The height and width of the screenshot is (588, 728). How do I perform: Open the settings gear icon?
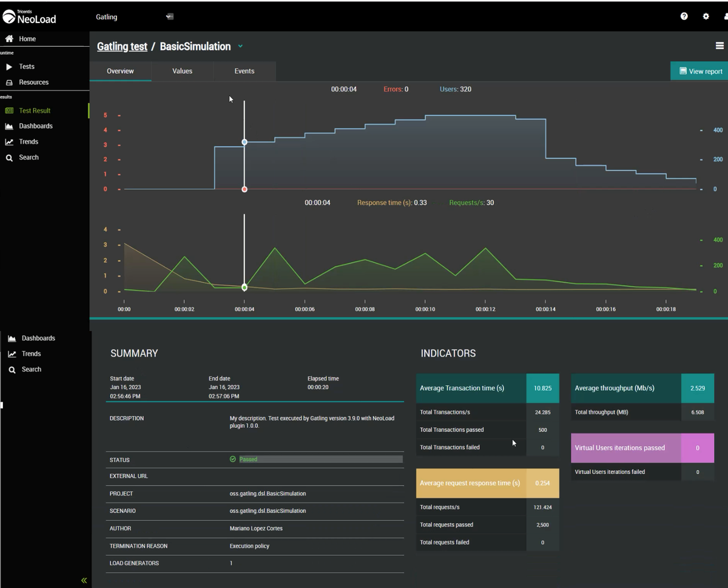click(x=706, y=16)
